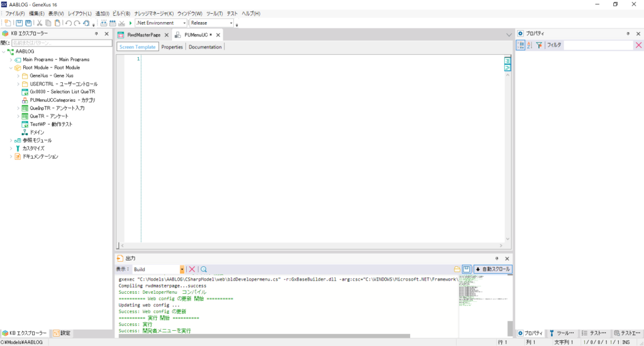Click the folder icon in Output toolbar
The height and width of the screenshot is (346, 644).
click(457, 269)
